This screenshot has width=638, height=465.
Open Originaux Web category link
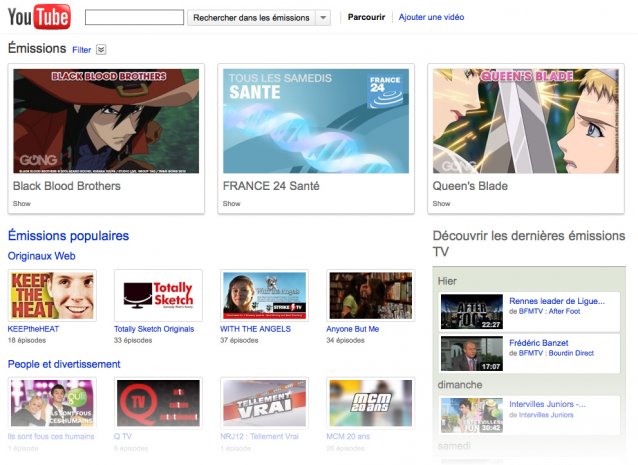pyautogui.click(x=42, y=256)
